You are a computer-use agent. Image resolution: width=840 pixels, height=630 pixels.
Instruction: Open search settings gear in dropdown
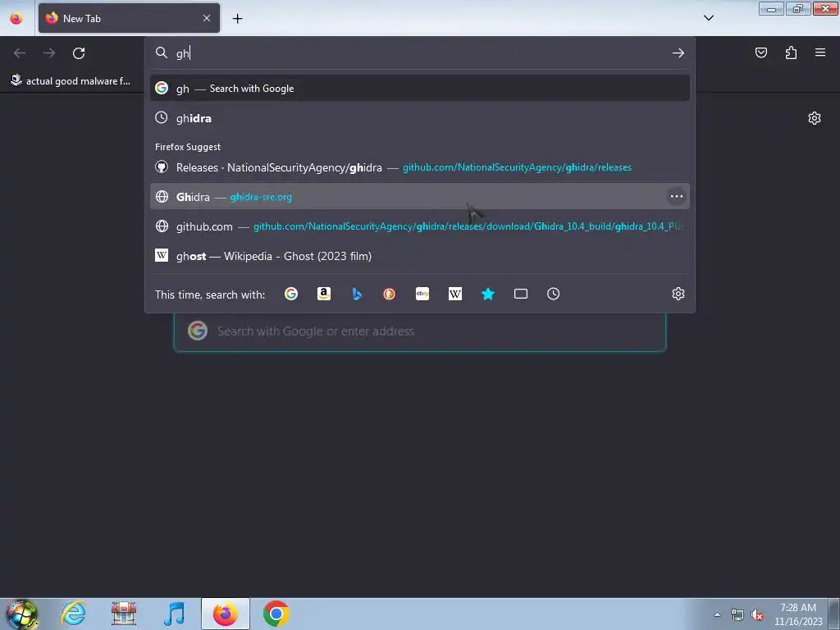678,294
